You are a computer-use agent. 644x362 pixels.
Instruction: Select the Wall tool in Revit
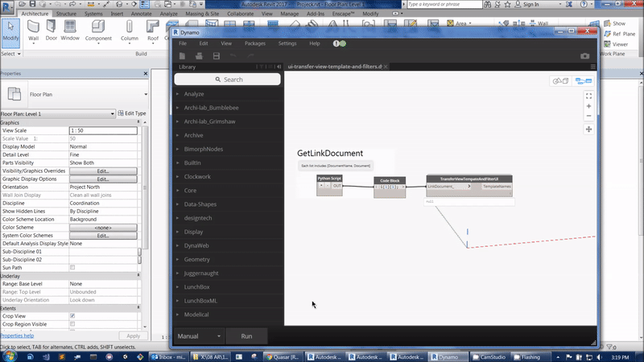(x=33, y=31)
